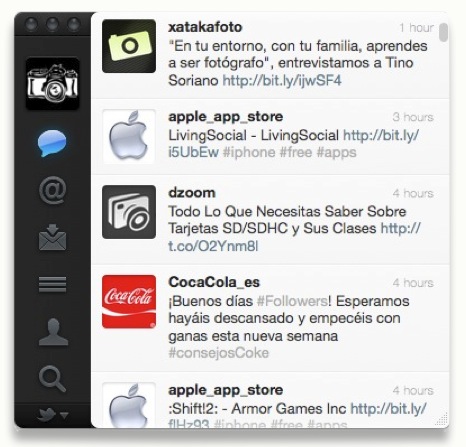Image resolution: width=466 pixels, height=447 pixels.
Task: Expand the Twitter bird dropdown menu
Action: (53, 415)
